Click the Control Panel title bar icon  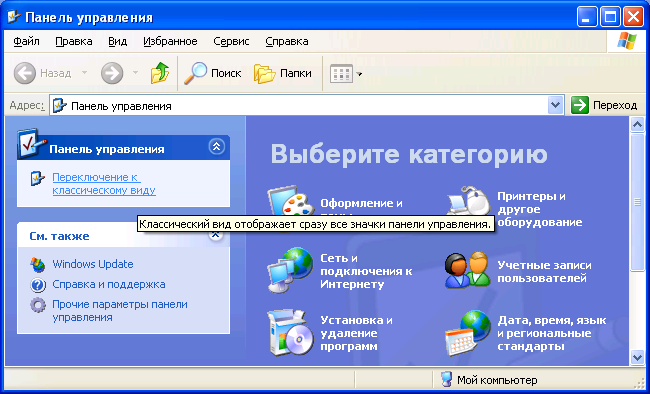pyautogui.click(x=14, y=17)
